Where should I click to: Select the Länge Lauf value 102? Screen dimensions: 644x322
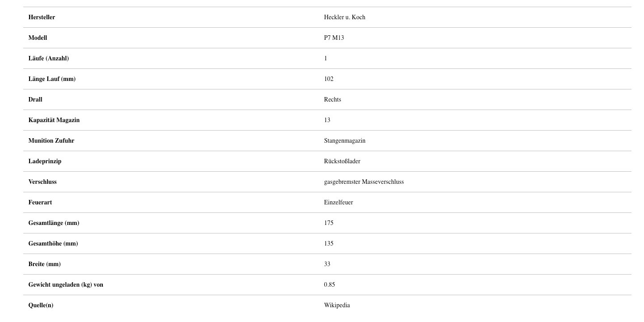point(329,79)
